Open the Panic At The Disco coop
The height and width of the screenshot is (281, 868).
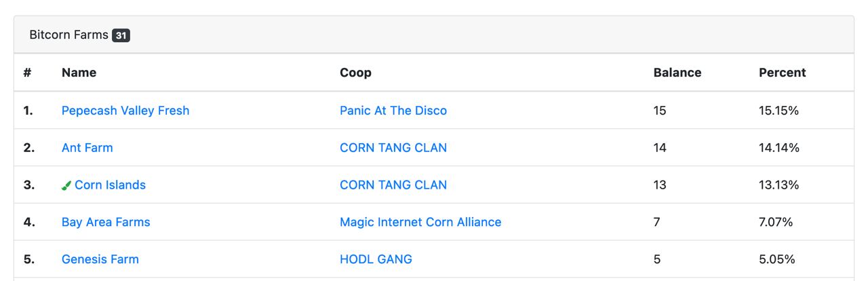pos(393,111)
